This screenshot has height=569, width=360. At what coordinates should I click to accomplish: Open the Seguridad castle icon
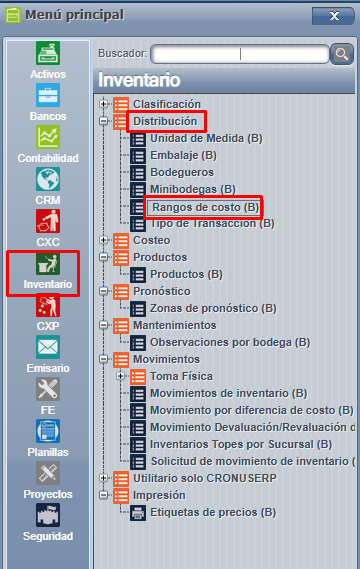click(x=48, y=515)
